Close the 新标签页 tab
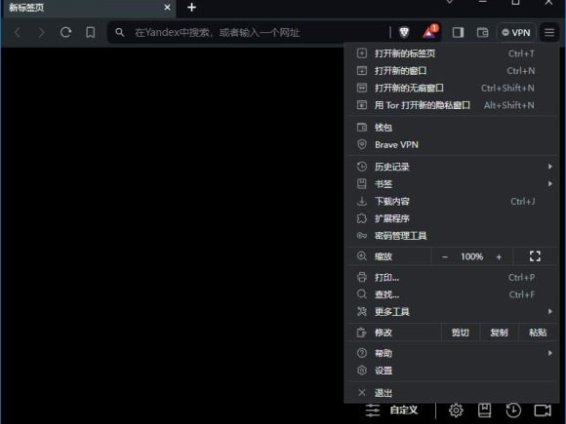 pos(167,7)
